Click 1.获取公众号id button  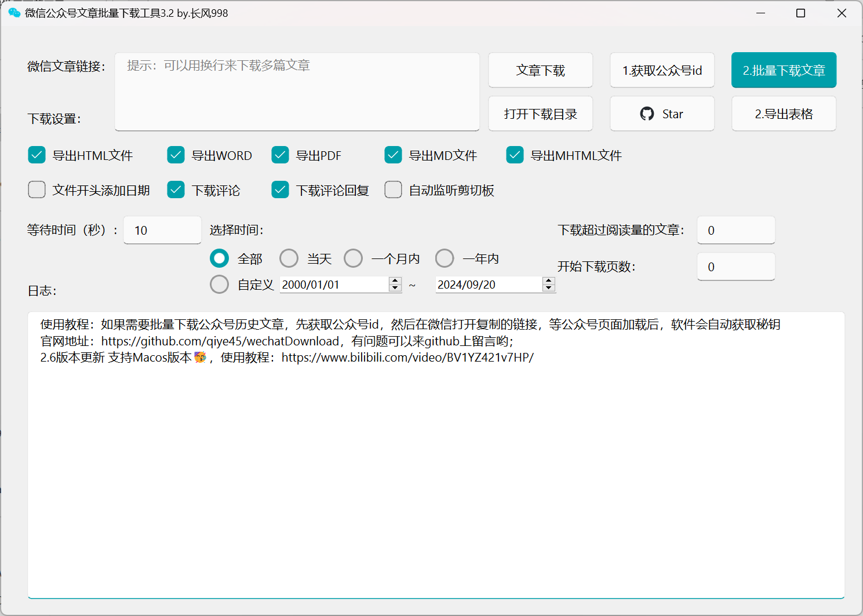662,71
